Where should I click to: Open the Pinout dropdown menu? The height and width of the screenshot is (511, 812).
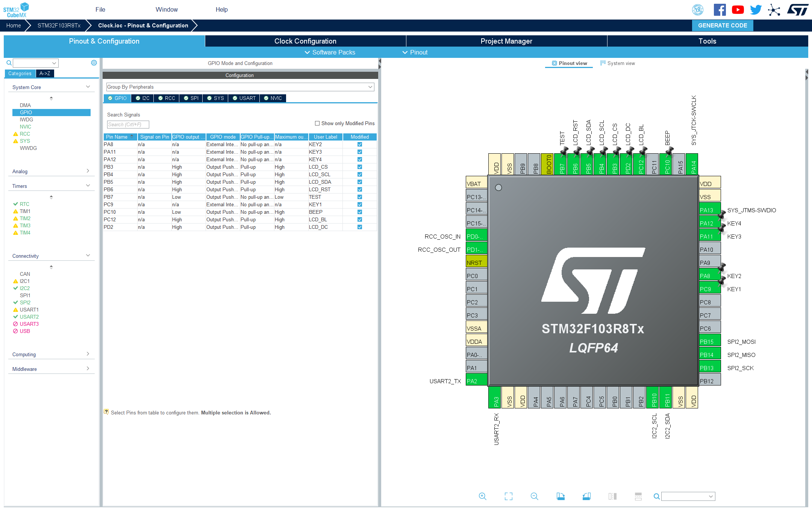pyautogui.click(x=415, y=52)
